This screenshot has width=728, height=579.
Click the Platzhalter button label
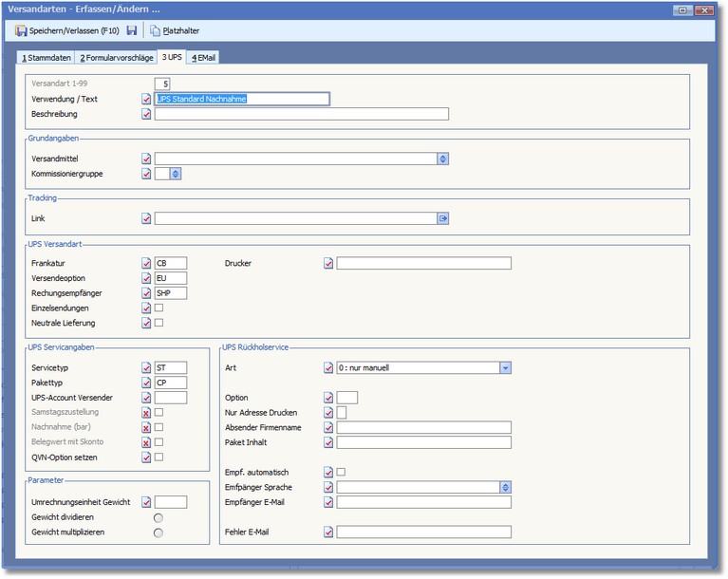(x=180, y=30)
